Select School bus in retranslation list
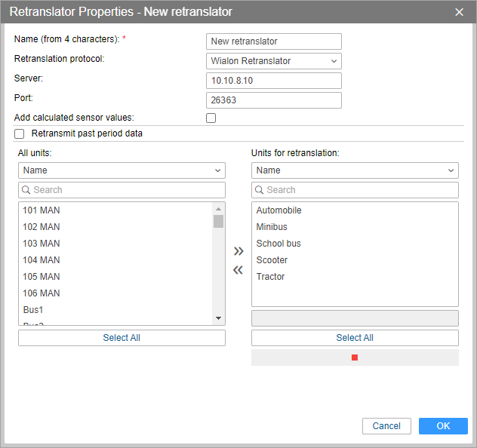The image size is (477, 448). click(x=279, y=244)
